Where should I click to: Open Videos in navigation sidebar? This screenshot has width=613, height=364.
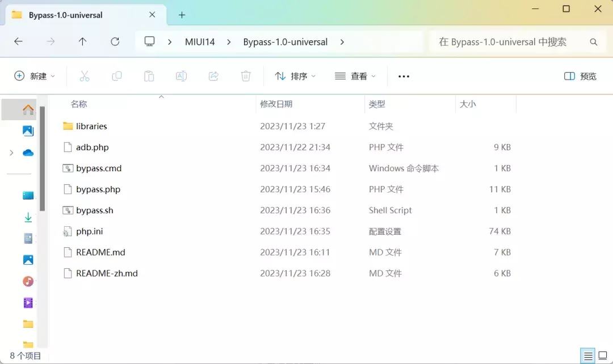[x=28, y=303]
